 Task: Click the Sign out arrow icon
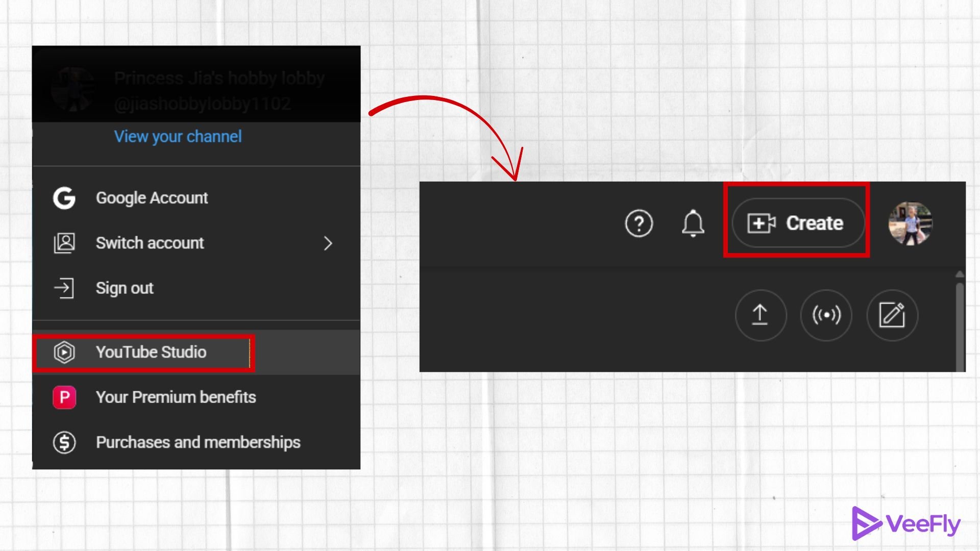coord(64,288)
